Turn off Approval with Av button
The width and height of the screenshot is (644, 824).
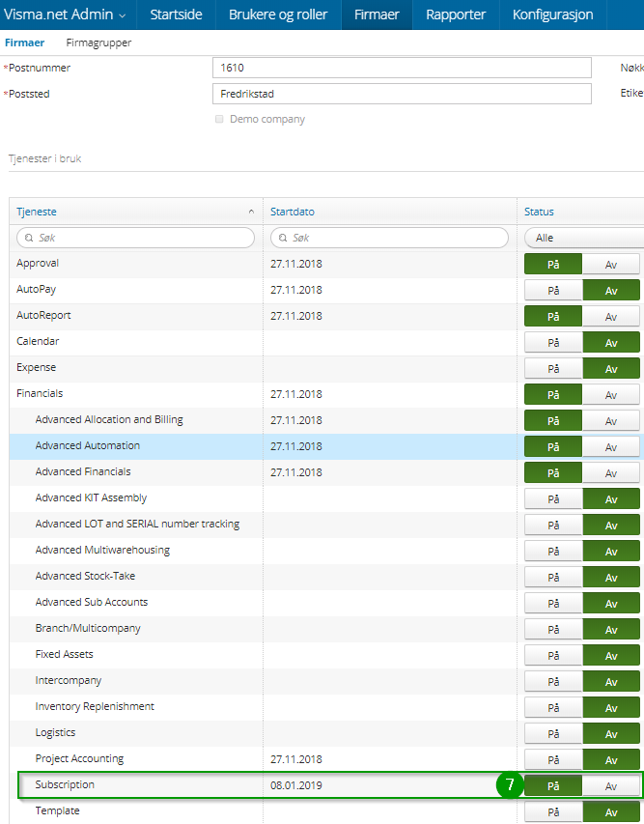point(611,265)
